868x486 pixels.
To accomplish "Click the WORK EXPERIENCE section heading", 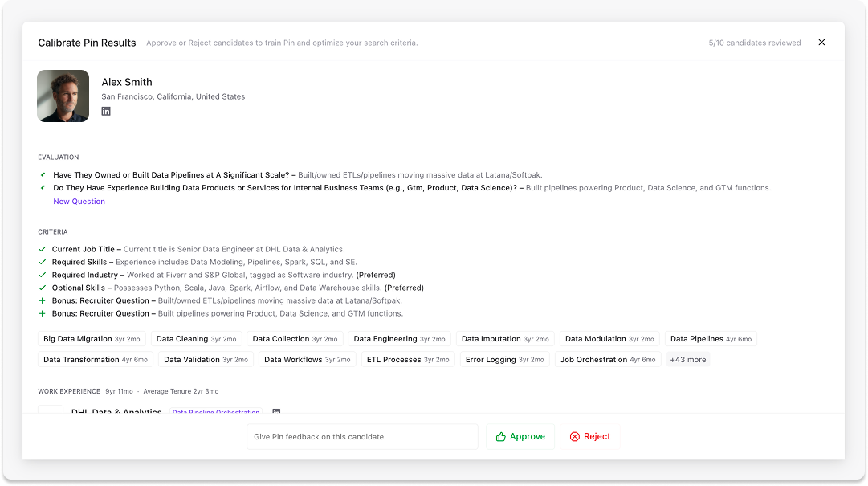I will coord(69,391).
